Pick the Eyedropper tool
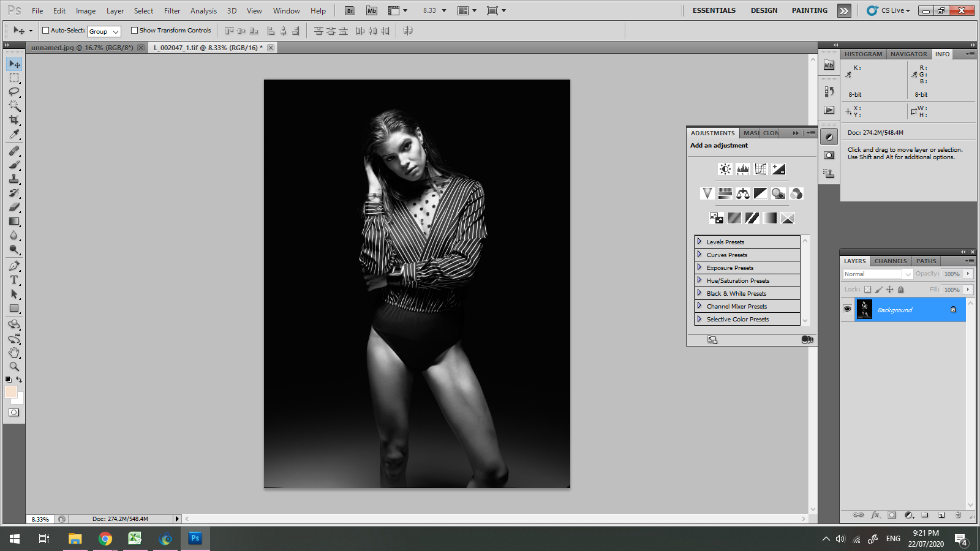 pos(14,134)
